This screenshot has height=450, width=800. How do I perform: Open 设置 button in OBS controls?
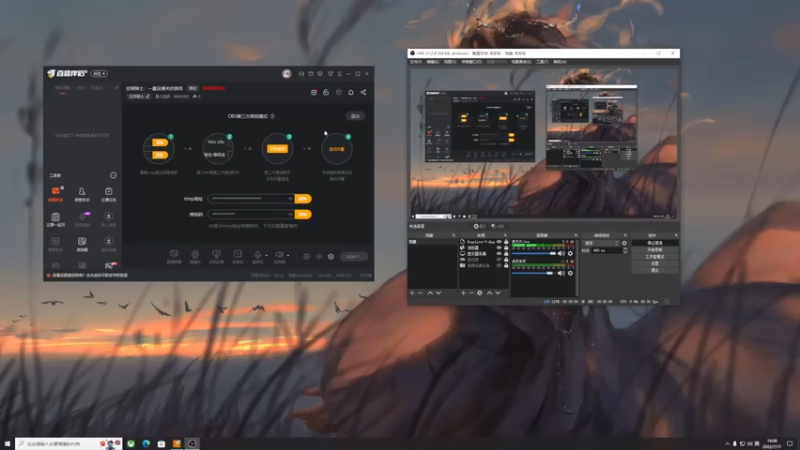click(x=655, y=264)
